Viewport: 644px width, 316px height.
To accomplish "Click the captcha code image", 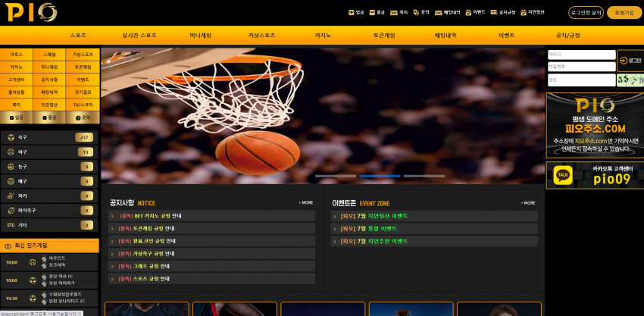I will coord(630,80).
